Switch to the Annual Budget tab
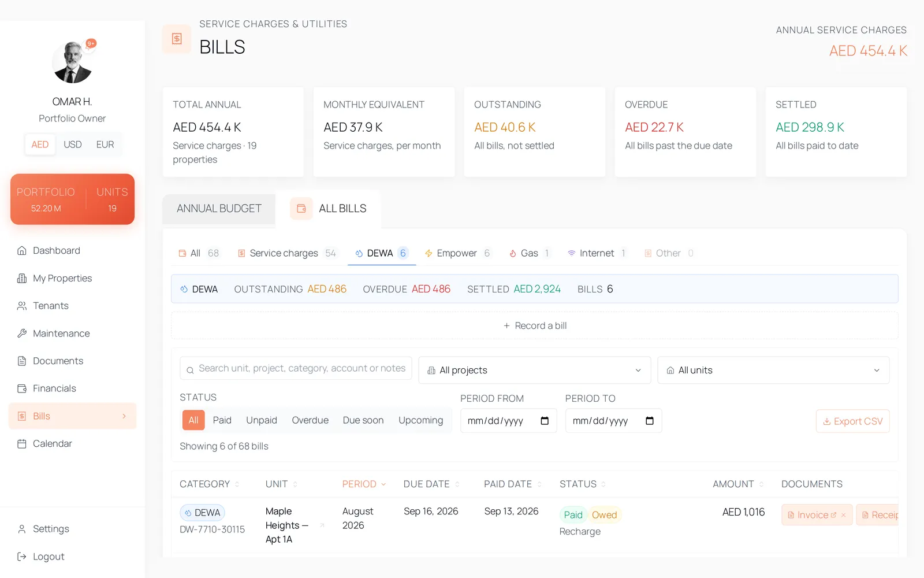The width and height of the screenshot is (924, 578). tap(219, 209)
